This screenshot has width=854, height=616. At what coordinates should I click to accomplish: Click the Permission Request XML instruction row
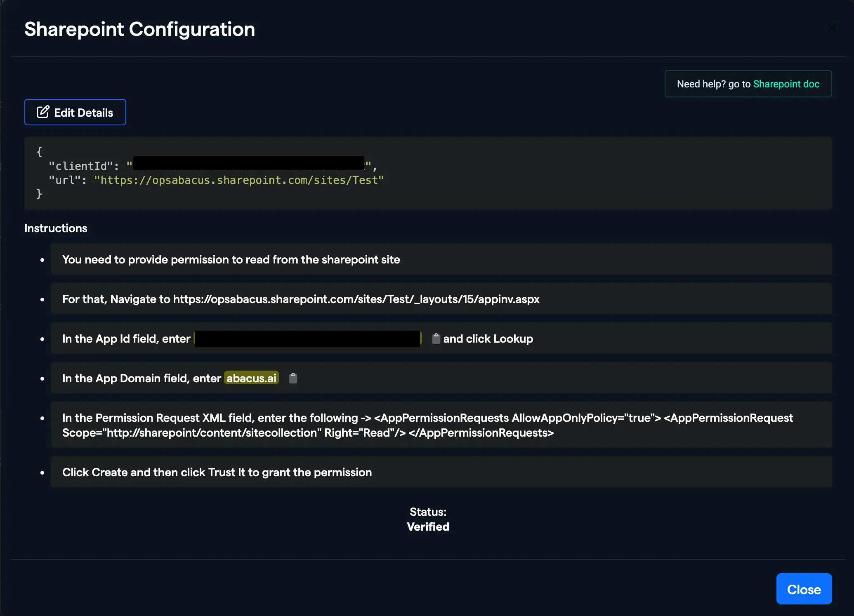click(427, 425)
